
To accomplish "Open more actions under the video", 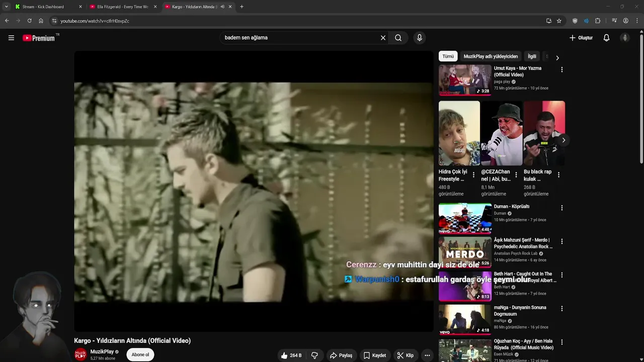I will click(427, 355).
